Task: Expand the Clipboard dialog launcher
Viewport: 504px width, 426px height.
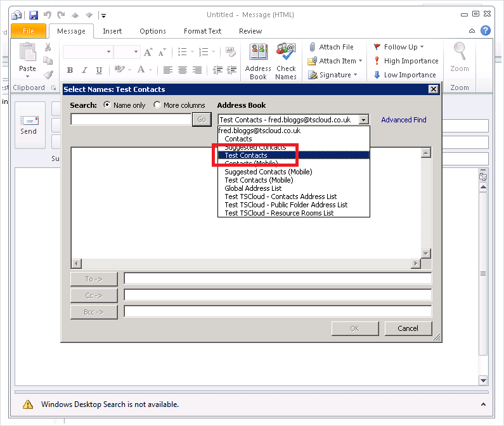Action: tap(54, 87)
